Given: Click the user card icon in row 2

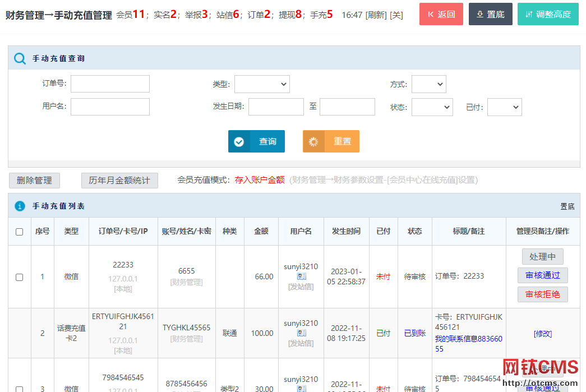Looking at the screenshot, I should click(301, 333).
